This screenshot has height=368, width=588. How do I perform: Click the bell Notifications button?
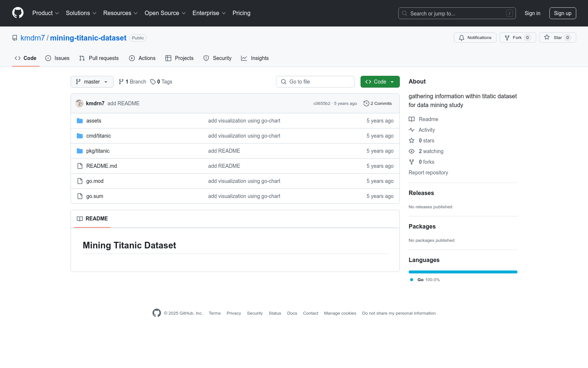(475, 38)
